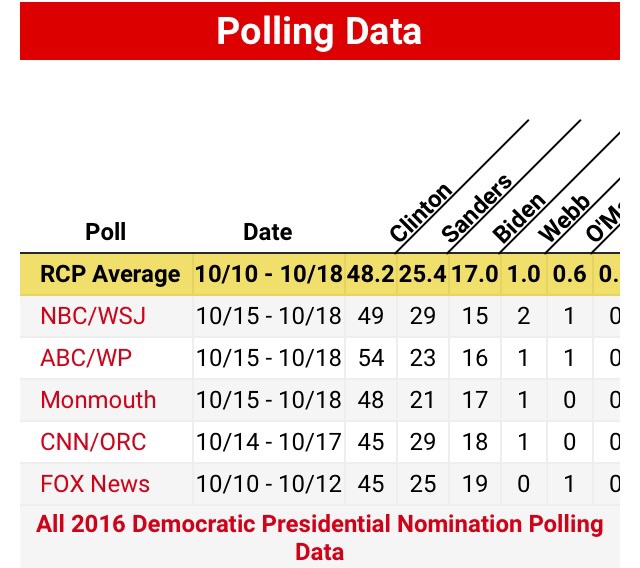
Task: Click Clinton's RCP average value 48.2
Action: click(371, 274)
